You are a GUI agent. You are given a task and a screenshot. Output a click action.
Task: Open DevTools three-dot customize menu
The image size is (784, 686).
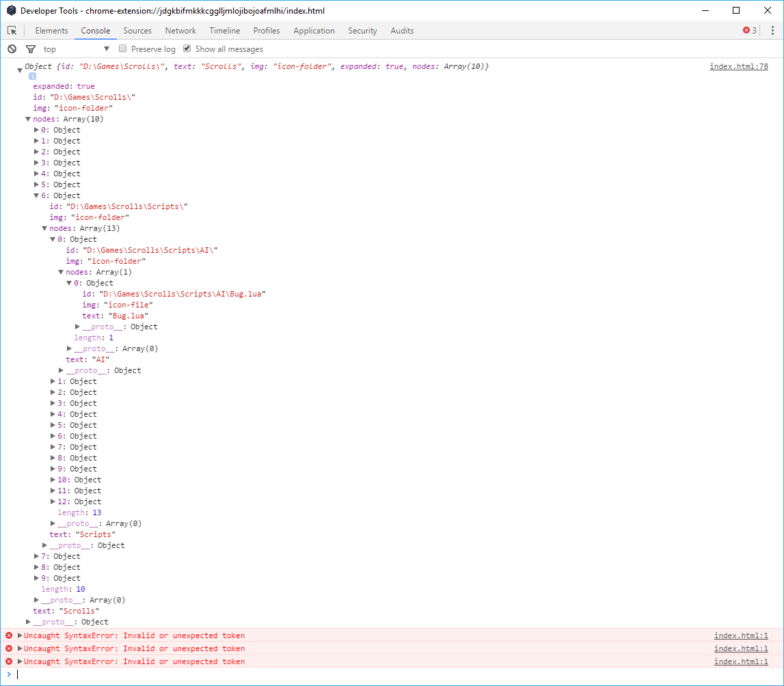click(x=772, y=31)
